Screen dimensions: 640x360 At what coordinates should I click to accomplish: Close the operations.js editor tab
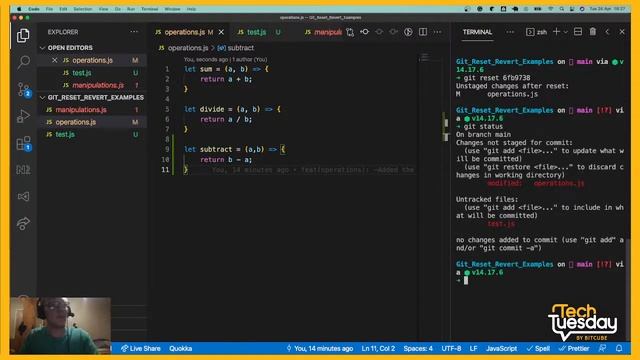(221, 32)
